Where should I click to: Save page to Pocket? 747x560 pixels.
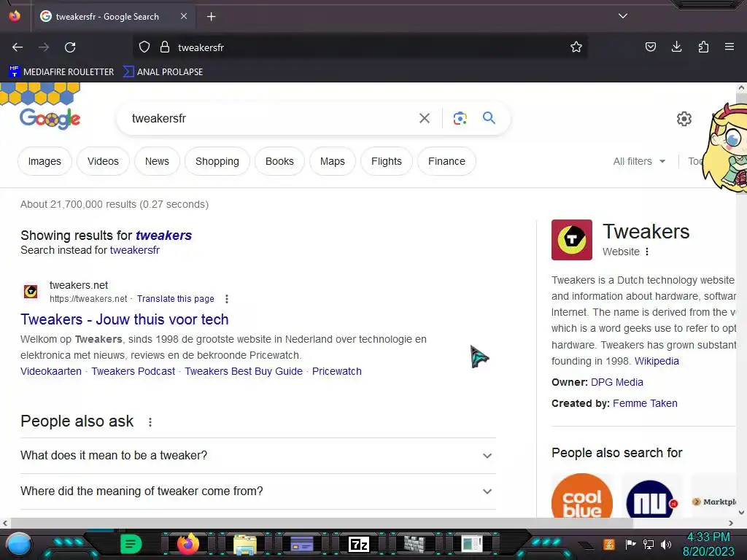pos(650,47)
